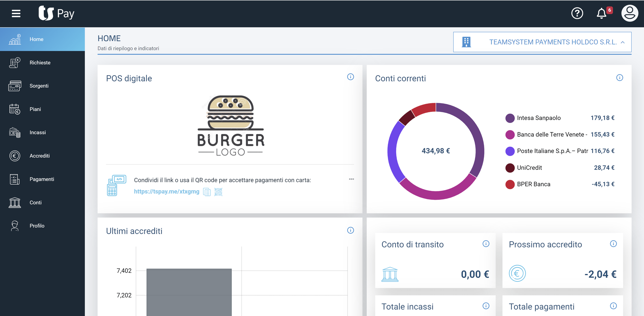Click the Piani calendar icon
The image size is (644, 316).
pos(15,109)
